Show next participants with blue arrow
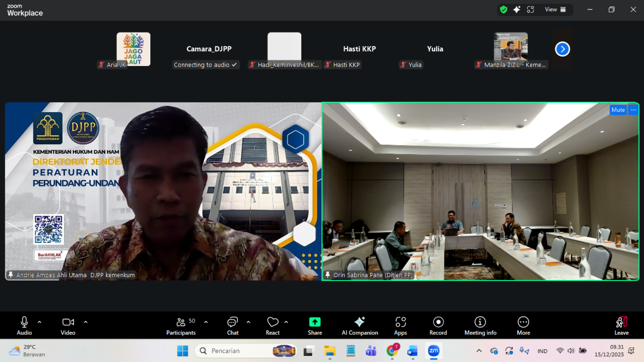The width and height of the screenshot is (644, 362). point(562,49)
